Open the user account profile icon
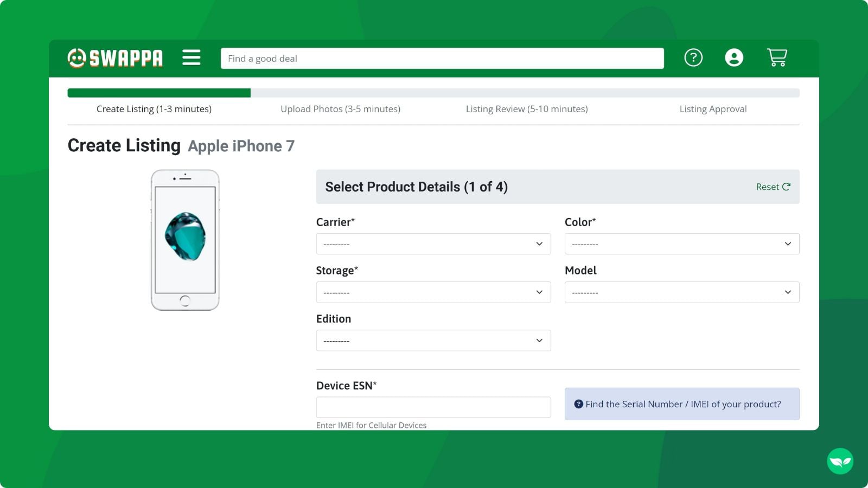Image resolution: width=868 pixels, height=488 pixels. (x=733, y=57)
